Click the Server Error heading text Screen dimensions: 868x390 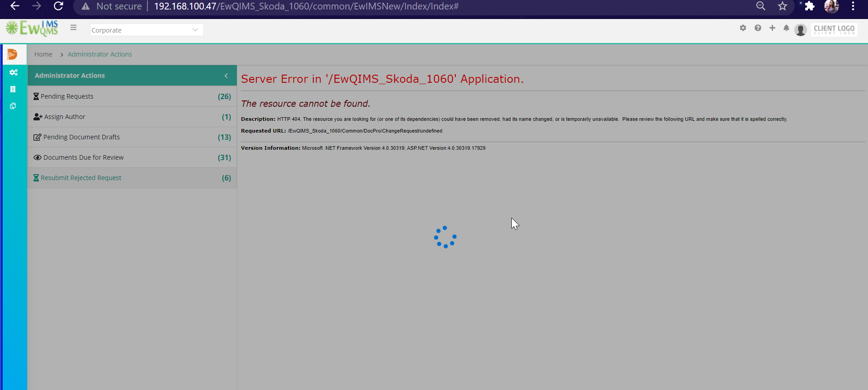pos(382,79)
